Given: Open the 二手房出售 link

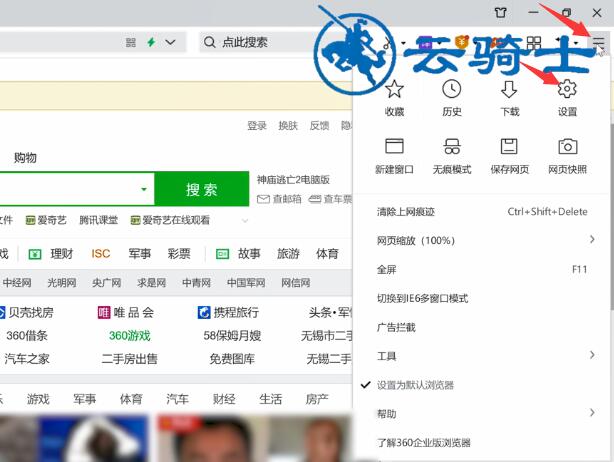Looking at the screenshot, I should tap(130, 359).
